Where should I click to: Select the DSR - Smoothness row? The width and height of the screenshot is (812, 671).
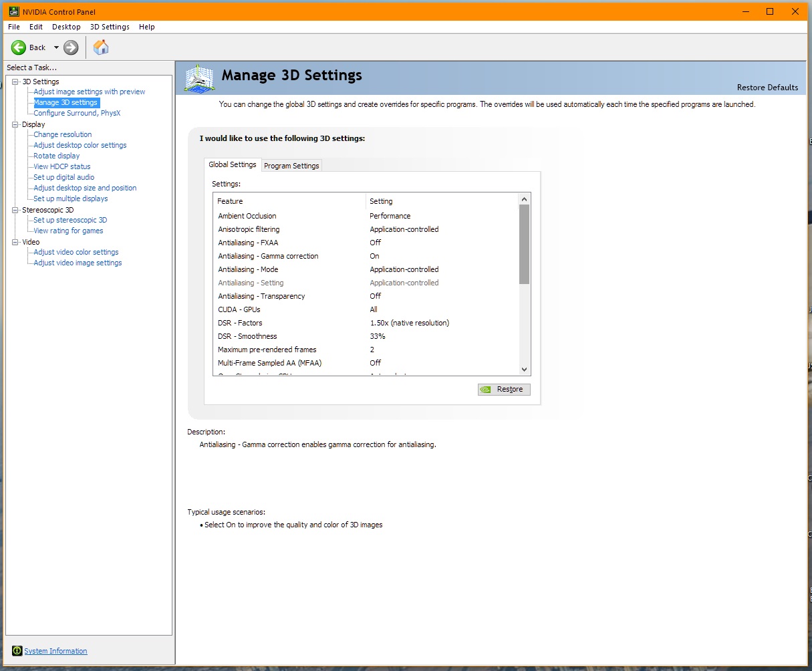pos(366,336)
